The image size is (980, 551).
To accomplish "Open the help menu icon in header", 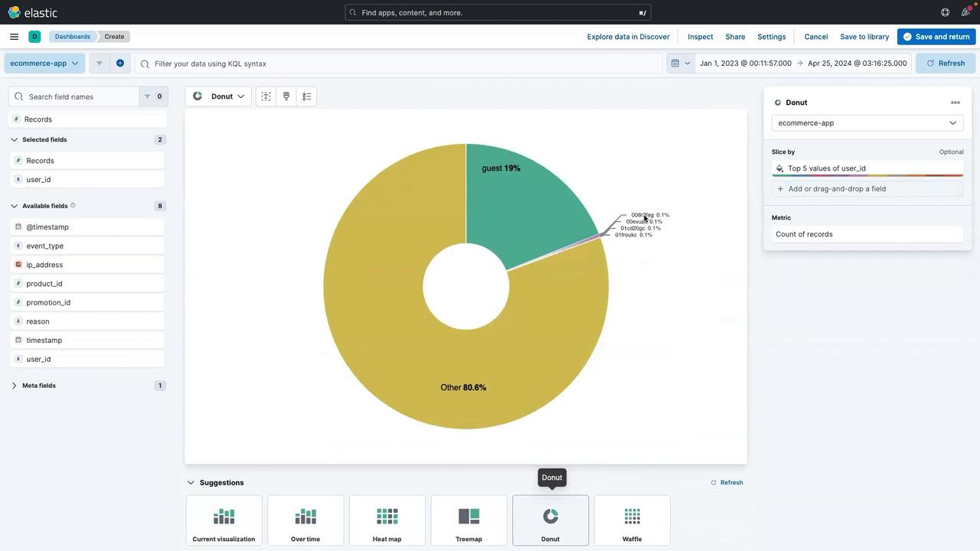I will click(x=945, y=12).
